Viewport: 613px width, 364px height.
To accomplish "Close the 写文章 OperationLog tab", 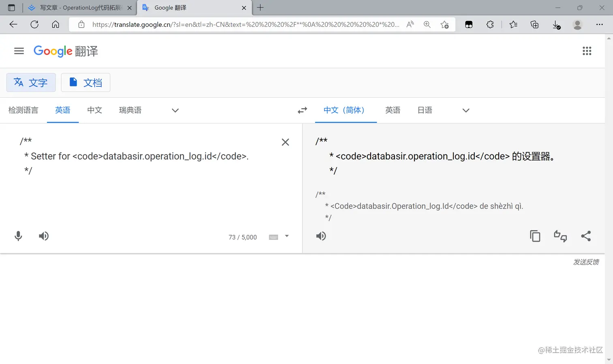I will (x=129, y=8).
